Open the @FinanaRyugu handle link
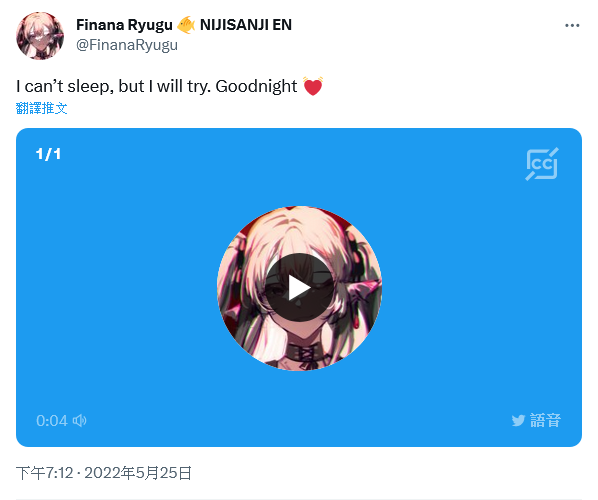Image resolution: width=598 pixels, height=500 pixels. [127, 45]
